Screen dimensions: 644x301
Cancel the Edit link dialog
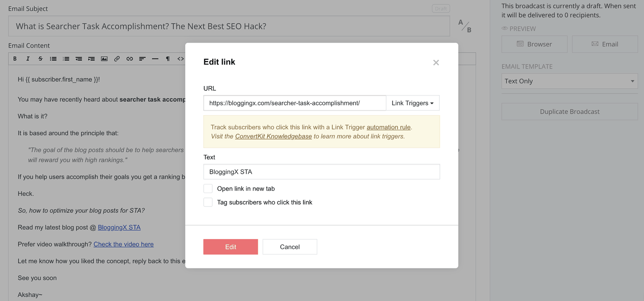pos(290,247)
